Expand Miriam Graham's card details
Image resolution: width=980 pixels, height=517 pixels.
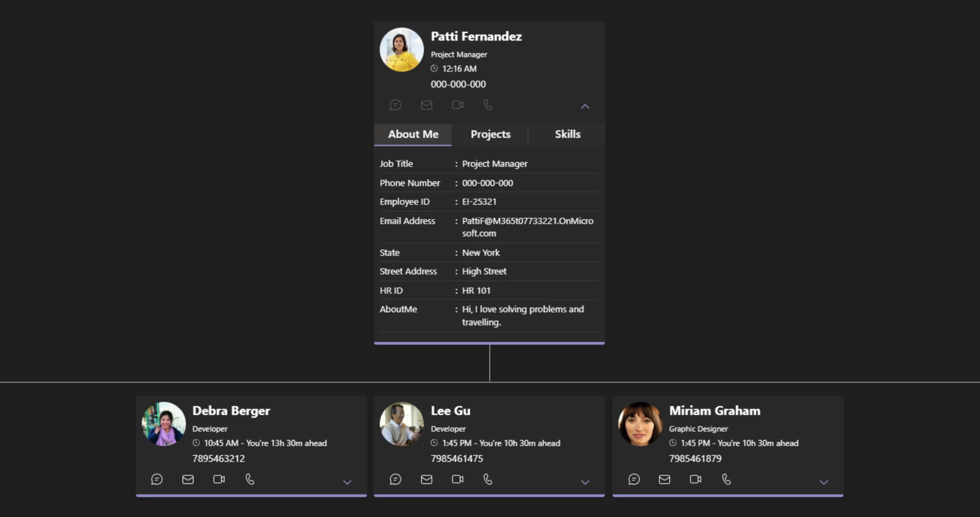(823, 482)
